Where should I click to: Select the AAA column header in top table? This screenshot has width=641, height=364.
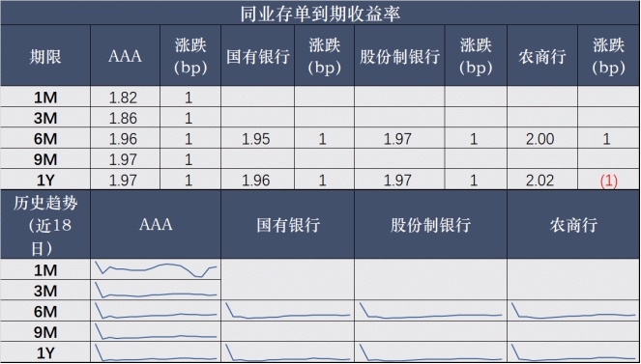(x=125, y=55)
